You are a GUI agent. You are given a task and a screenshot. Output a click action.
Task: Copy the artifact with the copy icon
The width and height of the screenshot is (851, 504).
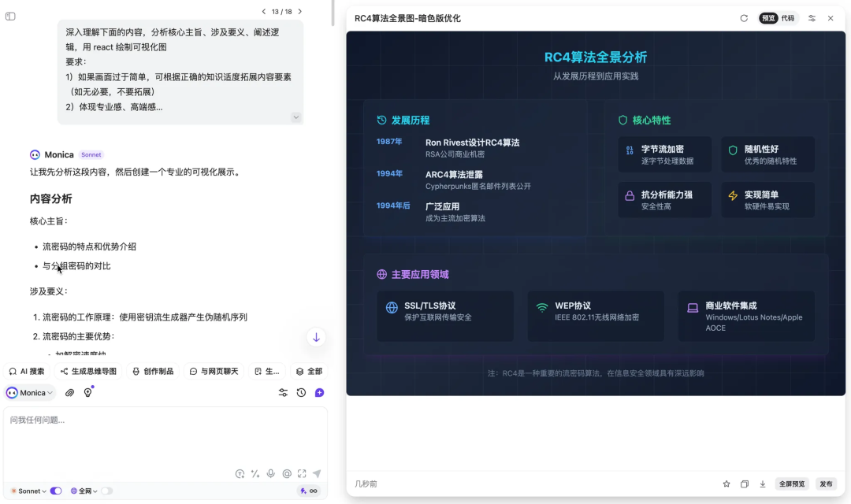(745, 484)
